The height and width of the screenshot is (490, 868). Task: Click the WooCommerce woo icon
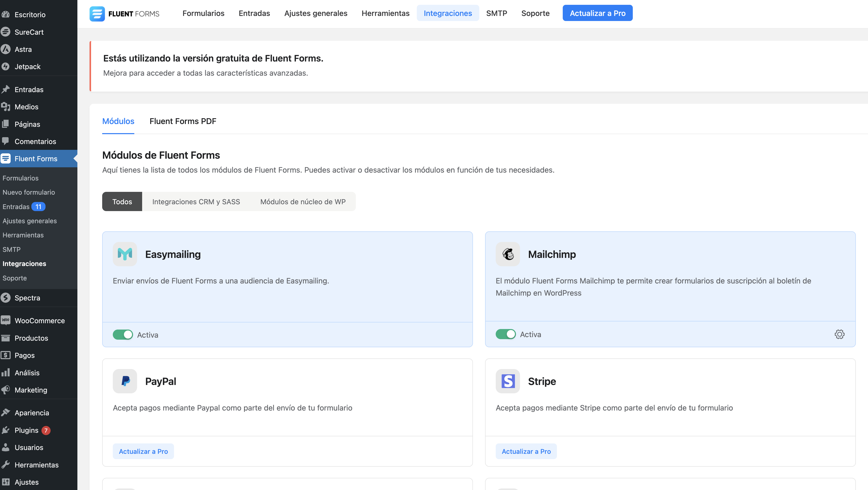[5, 320]
